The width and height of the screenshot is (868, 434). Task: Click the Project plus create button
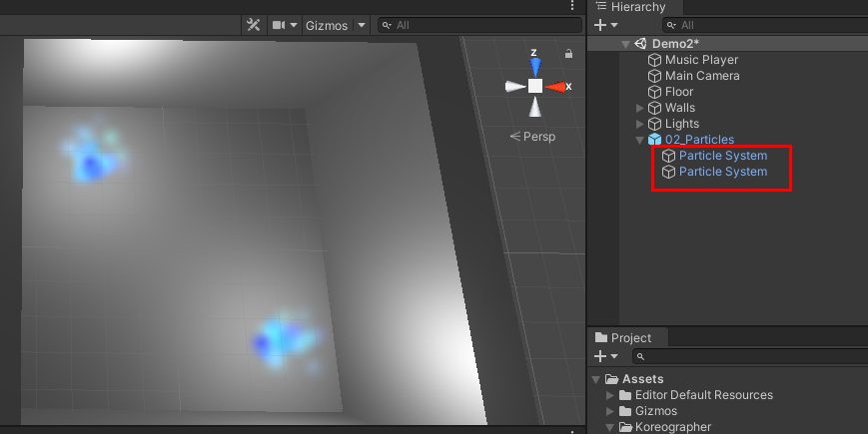(600, 356)
